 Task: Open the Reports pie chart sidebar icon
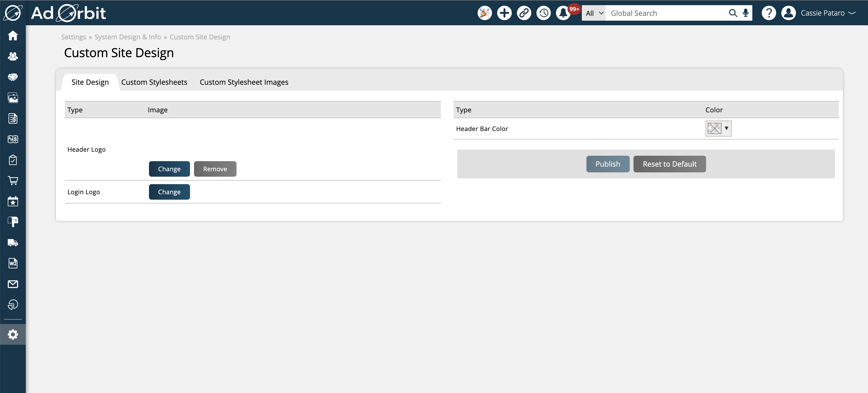tap(13, 305)
